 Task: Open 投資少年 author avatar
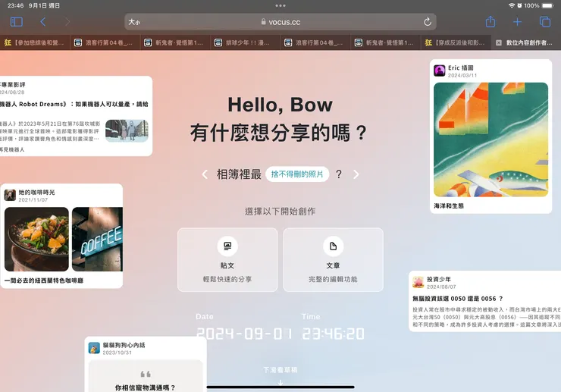click(x=418, y=282)
